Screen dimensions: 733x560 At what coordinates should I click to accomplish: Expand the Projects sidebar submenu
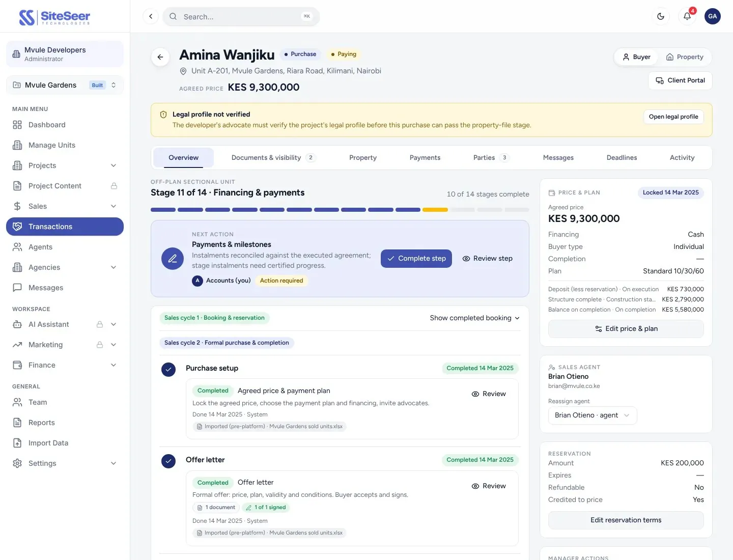[x=114, y=165]
